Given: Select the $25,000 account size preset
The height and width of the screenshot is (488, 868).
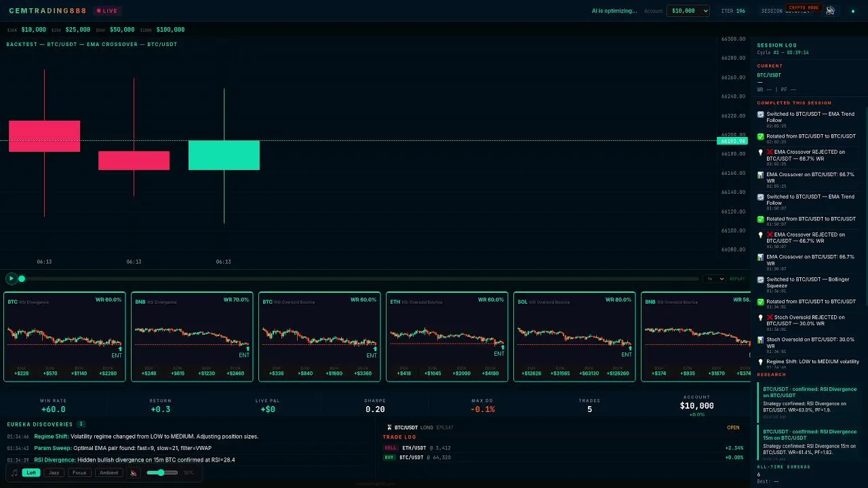Looking at the screenshot, I should point(78,30).
